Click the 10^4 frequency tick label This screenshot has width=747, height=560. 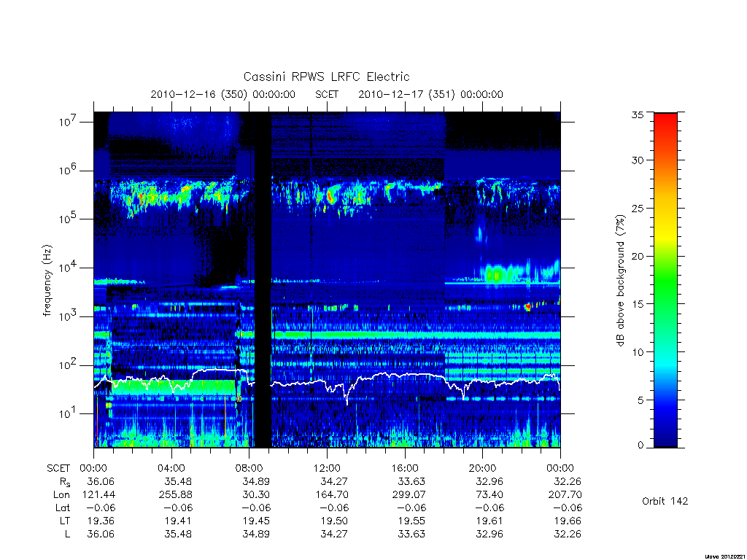(69, 267)
